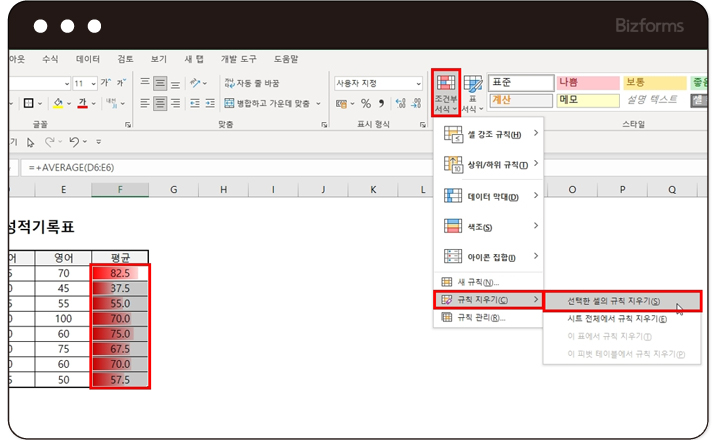Click the fill color bucket icon
This screenshot has height=440, width=715.
(58, 104)
